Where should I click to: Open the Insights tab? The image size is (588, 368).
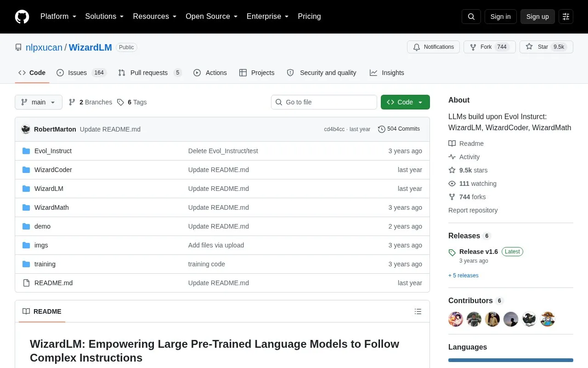coord(387,73)
